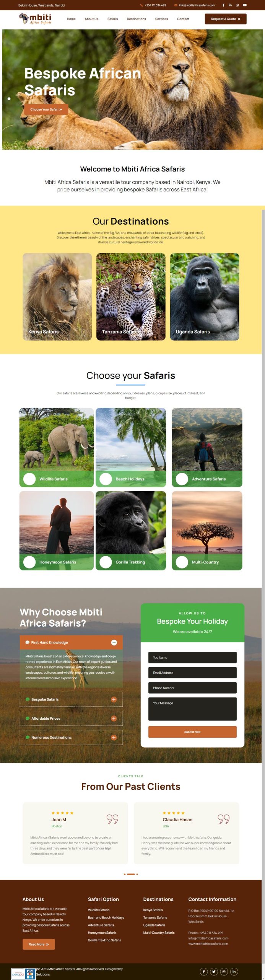Open the Uganda Safaris gorilla thumbnail
265x980 pixels.
(205, 297)
